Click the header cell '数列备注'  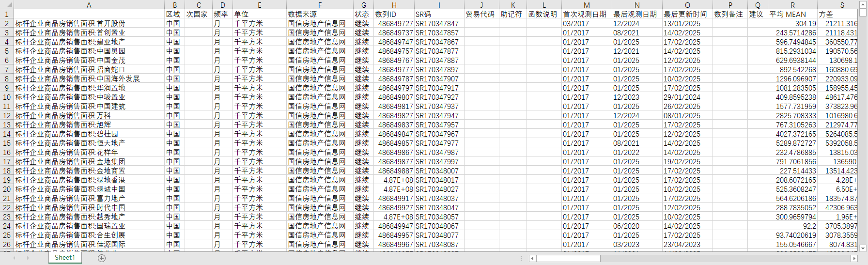pyautogui.click(x=730, y=14)
